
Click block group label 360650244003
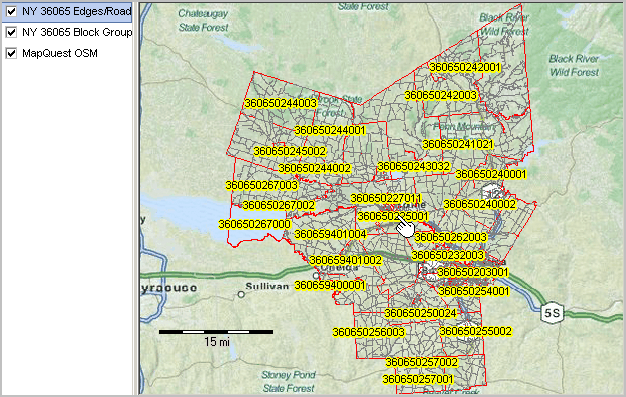click(x=281, y=103)
